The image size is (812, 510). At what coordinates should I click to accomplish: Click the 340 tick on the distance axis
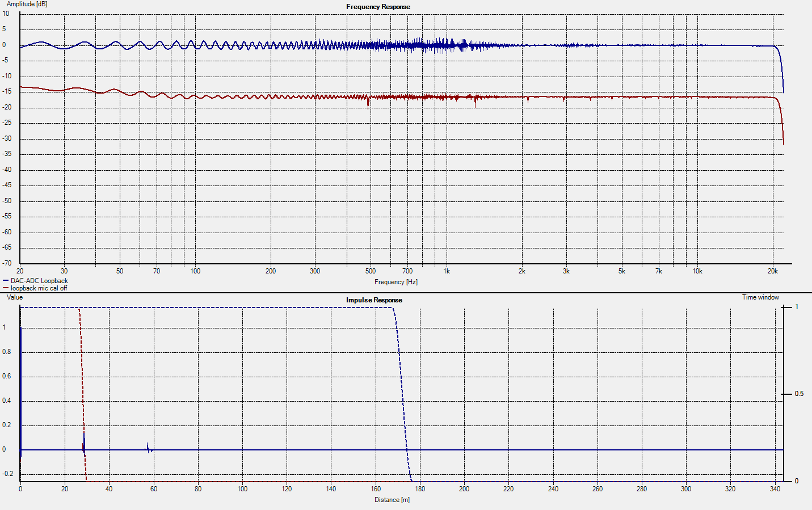775,489
